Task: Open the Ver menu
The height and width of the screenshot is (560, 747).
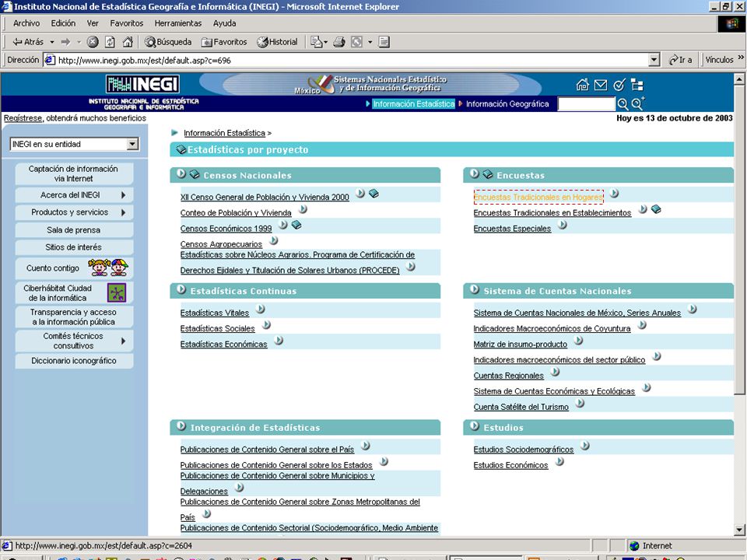Action: [x=93, y=23]
